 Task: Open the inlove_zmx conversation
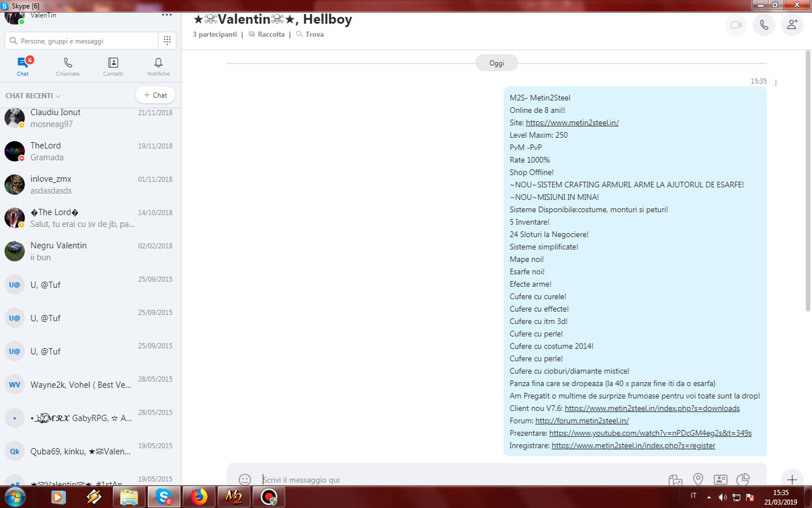pos(90,185)
